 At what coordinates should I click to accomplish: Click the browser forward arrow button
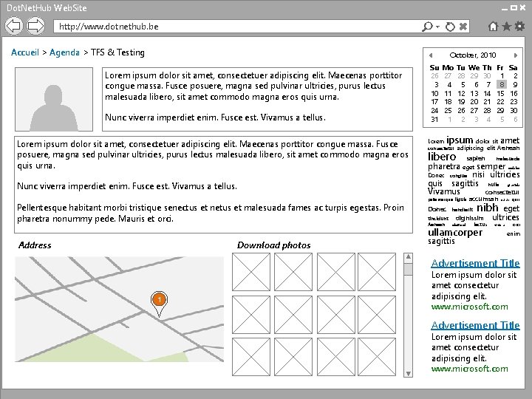(35, 26)
